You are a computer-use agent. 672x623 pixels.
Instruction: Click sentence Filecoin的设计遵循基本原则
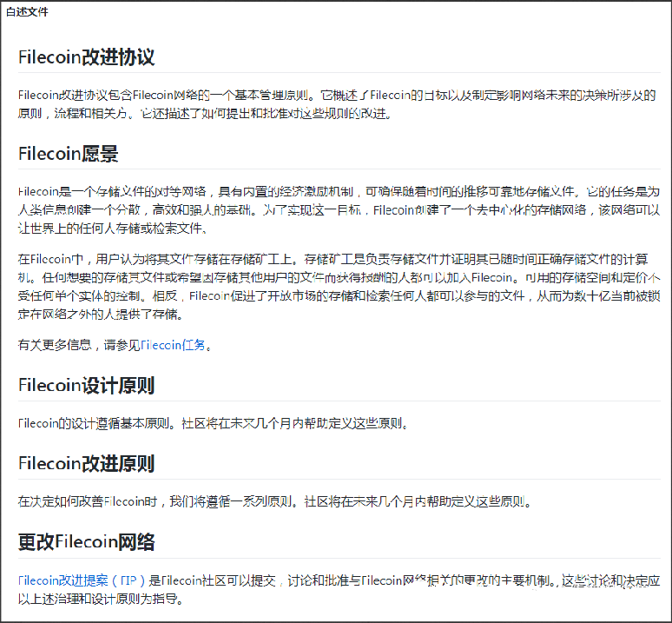tap(97, 423)
